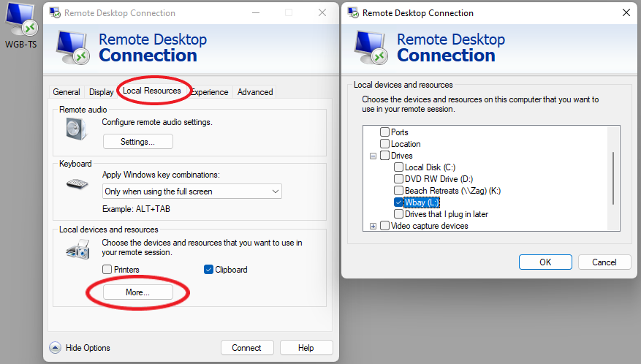Viewport: 641px width, 364px height.
Task: Switch to the General tab
Action: click(67, 92)
